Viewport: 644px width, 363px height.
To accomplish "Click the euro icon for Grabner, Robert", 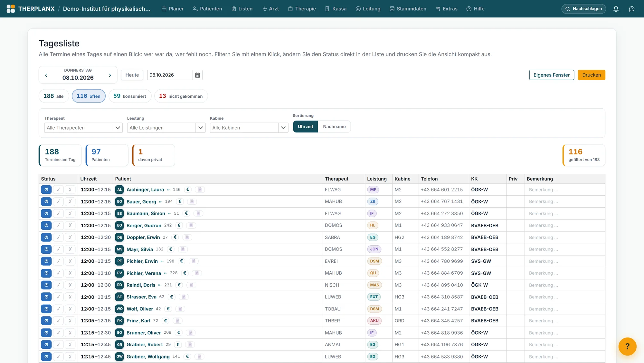I will click(178, 345).
